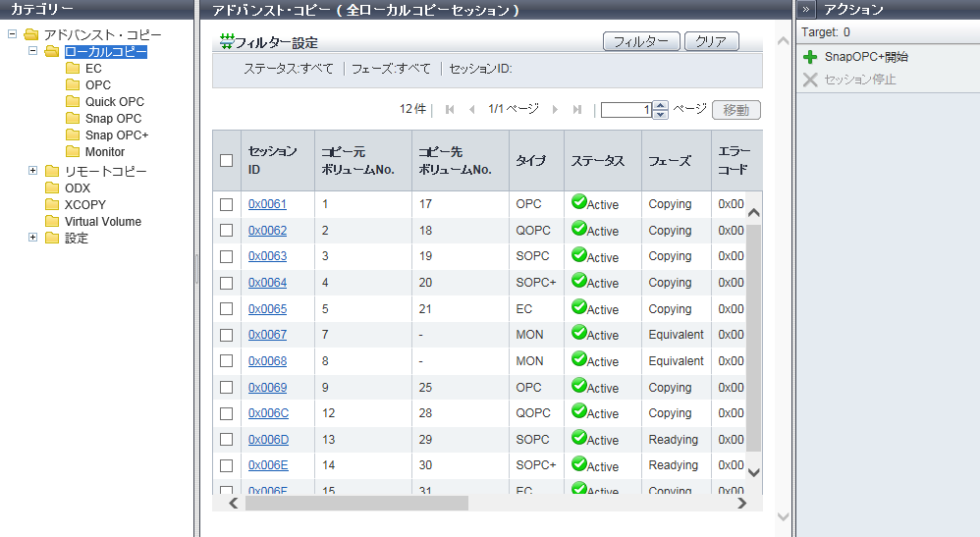980x537 pixels.
Task: Open session link 0x006C
Action: (268, 413)
